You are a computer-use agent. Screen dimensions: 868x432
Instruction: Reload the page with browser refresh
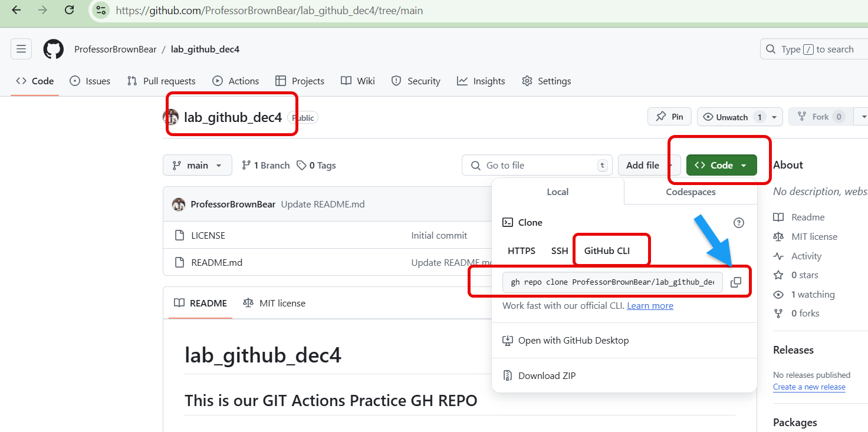point(70,10)
